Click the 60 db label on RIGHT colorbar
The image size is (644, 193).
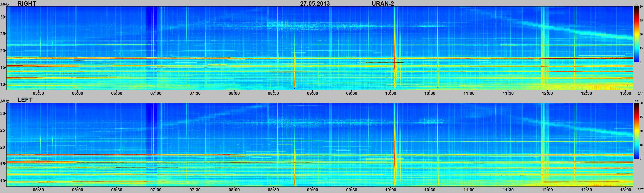coord(641,7)
